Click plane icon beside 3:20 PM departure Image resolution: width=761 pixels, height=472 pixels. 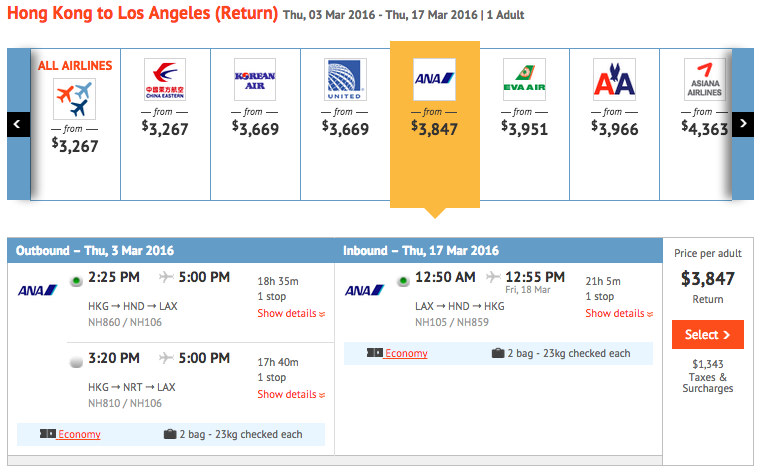166,358
